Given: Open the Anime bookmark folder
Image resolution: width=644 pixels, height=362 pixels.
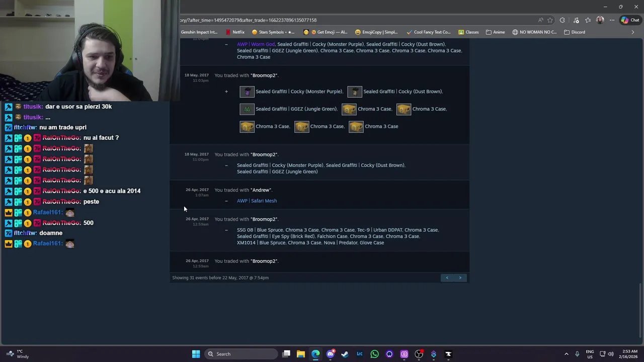Looking at the screenshot, I should (x=496, y=32).
